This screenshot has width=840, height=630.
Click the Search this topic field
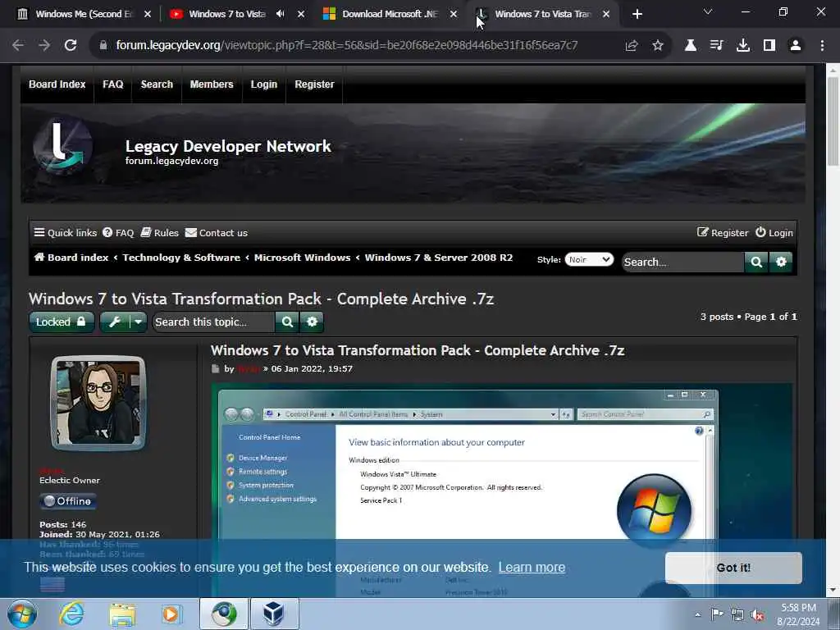214,322
